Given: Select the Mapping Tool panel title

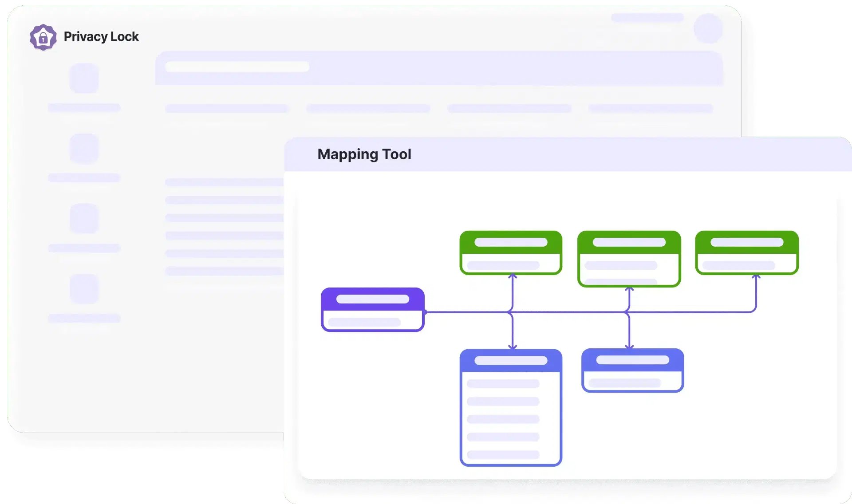Looking at the screenshot, I should (x=364, y=154).
